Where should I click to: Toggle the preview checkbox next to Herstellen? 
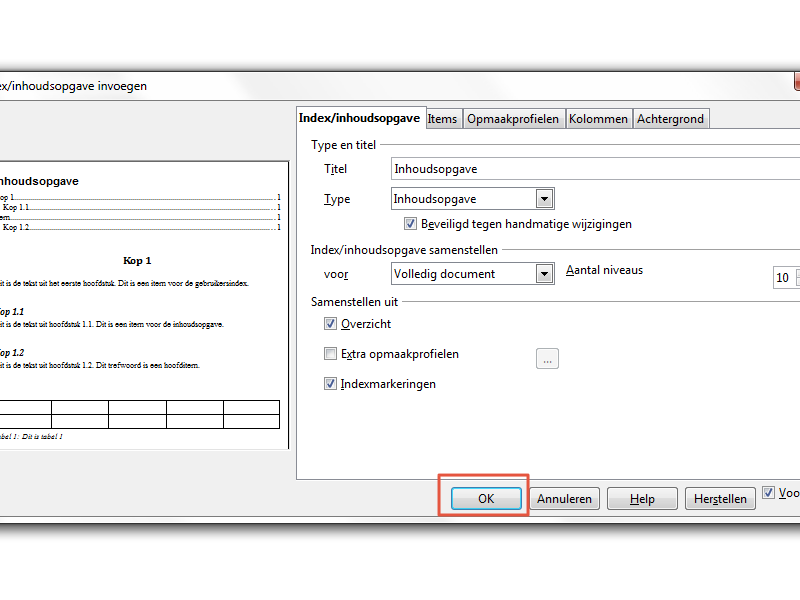tap(768, 492)
